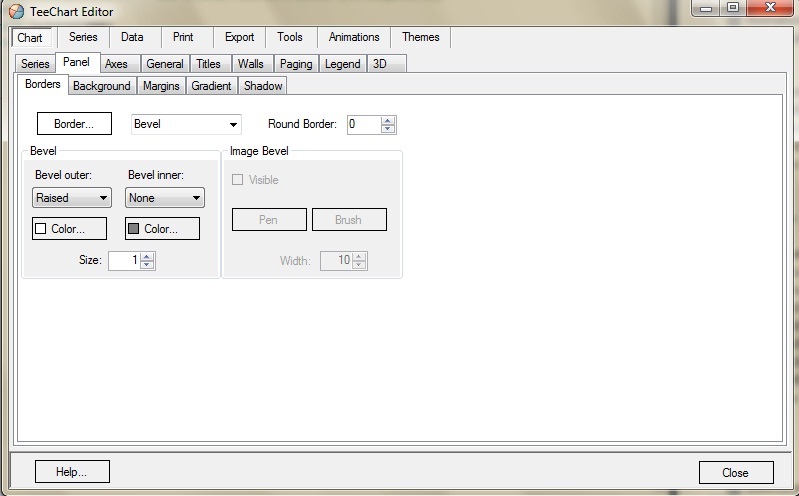Increase Round Border with up arrow
The width and height of the screenshot is (799, 496).
pos(388,121)
